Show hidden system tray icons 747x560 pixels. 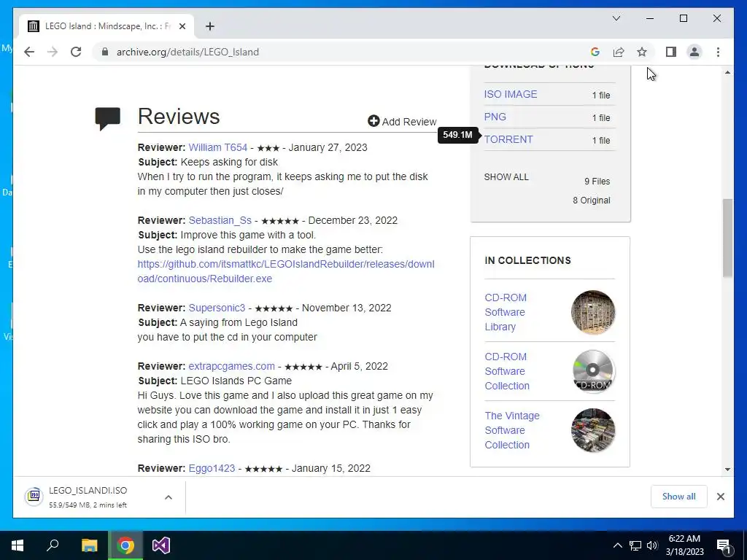[617, 545]
